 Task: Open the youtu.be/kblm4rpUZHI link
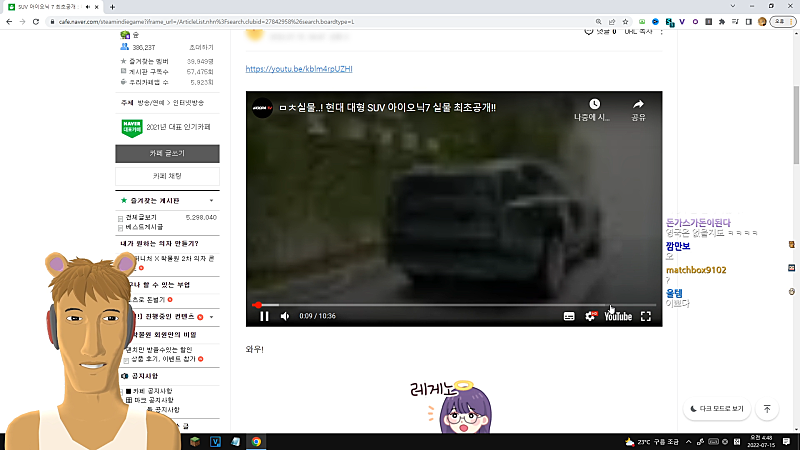(299, 69)
